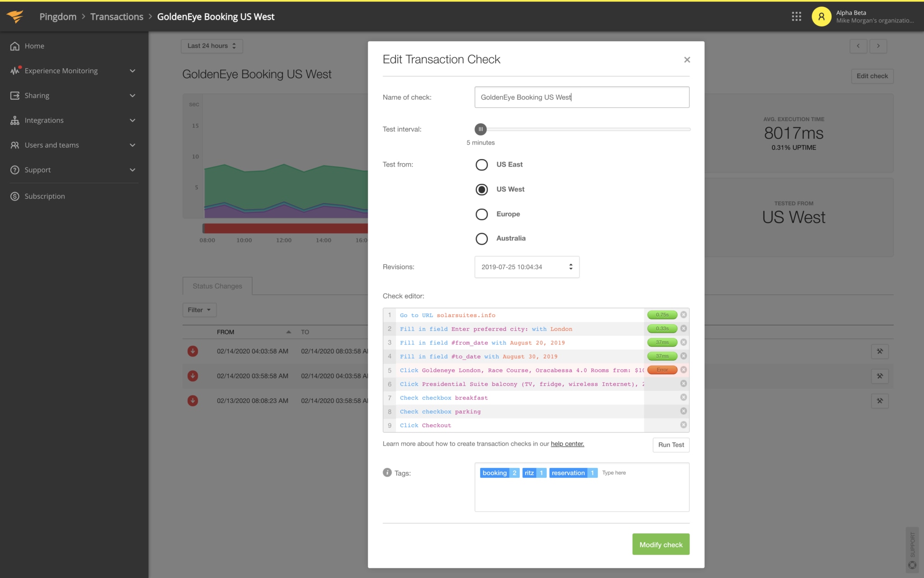Select Europe test location
Image resolution: width=924 pixels, height=578 pixels.
(x=481, y=214)
